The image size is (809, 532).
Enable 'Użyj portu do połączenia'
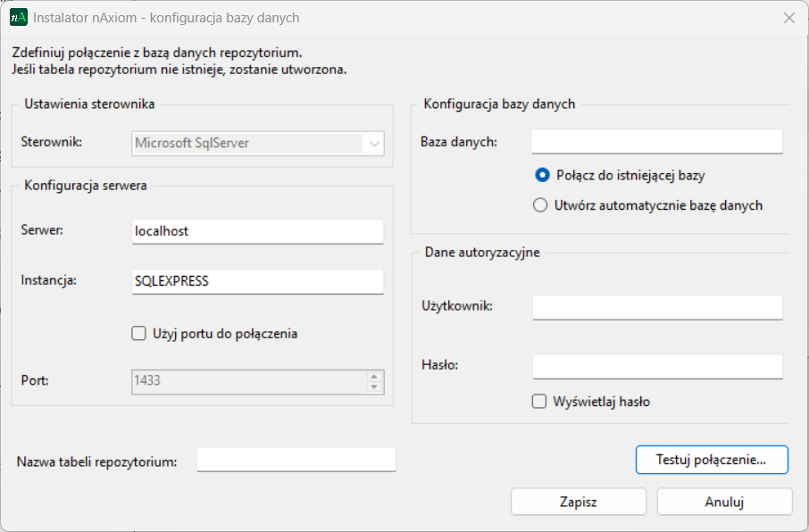tap(138, 333)
